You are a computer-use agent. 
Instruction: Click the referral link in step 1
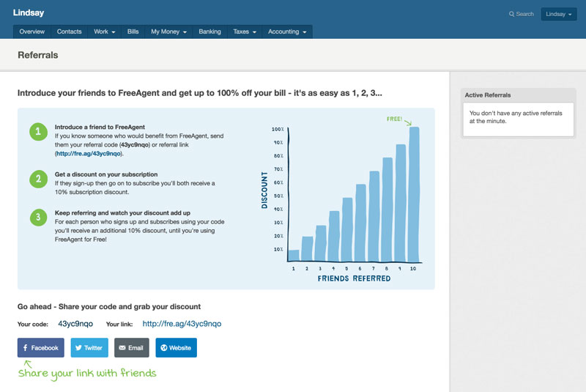pyautogui.click(x=89, y=154)
